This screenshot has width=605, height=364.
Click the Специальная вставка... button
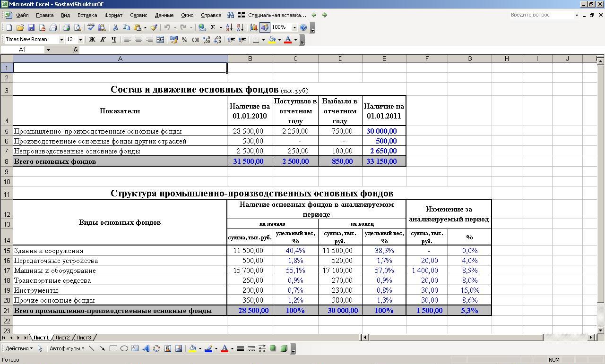click(277, 15)
